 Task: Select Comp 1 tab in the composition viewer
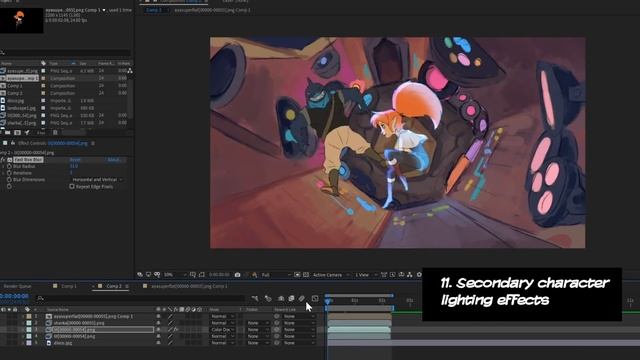click(x=154, y=10)
